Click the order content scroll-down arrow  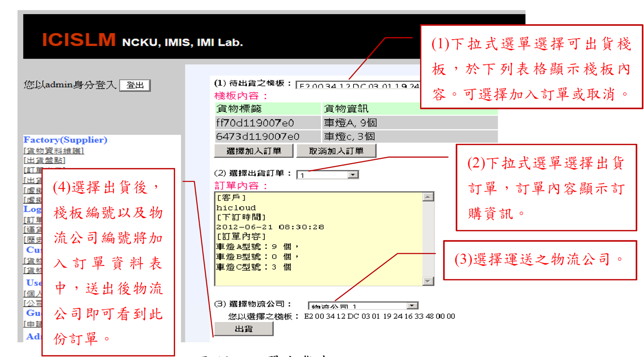[427, 281]
